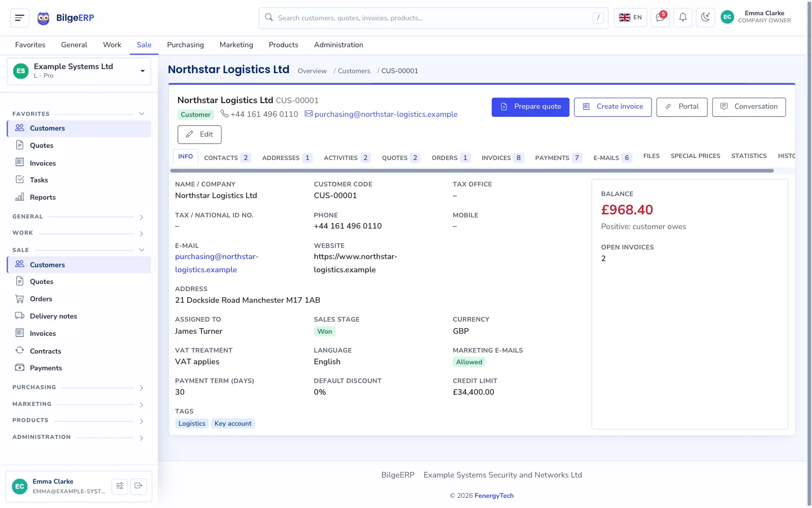
Task: Open the Conversation button
Action: click(x=749, y=107)
